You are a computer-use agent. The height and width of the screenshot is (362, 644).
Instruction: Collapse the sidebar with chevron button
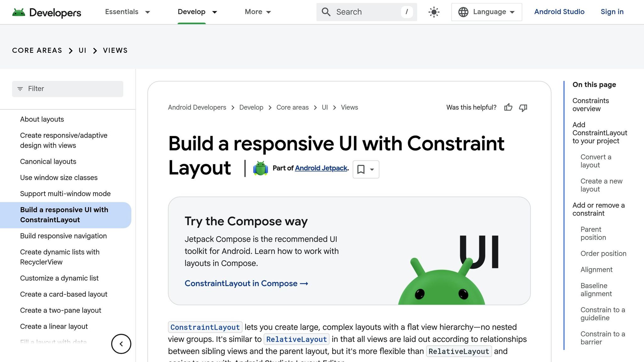pos(121,344)
